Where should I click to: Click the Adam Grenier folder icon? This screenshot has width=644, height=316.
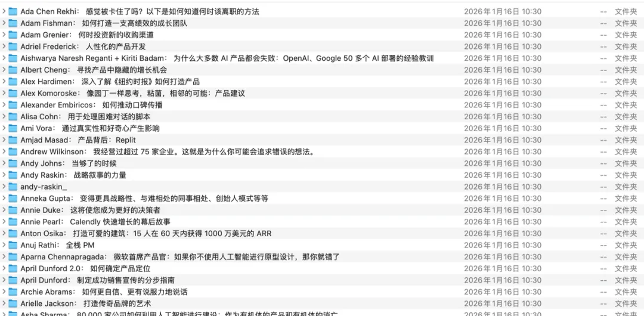[x=13, y=35]
